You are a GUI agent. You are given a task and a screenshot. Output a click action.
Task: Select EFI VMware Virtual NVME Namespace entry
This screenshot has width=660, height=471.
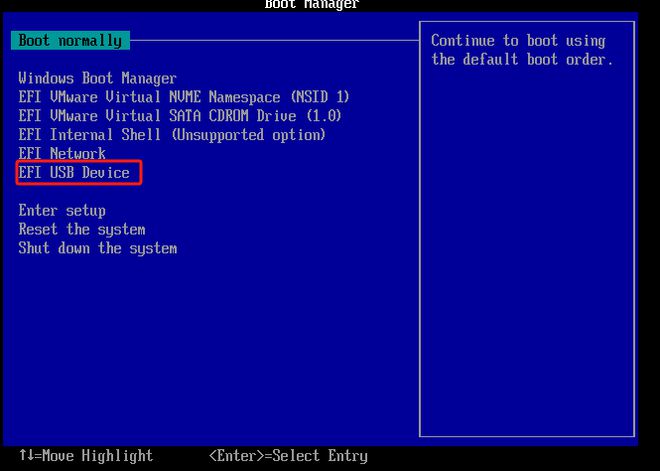pyautogui.click(x=184, y=97)
